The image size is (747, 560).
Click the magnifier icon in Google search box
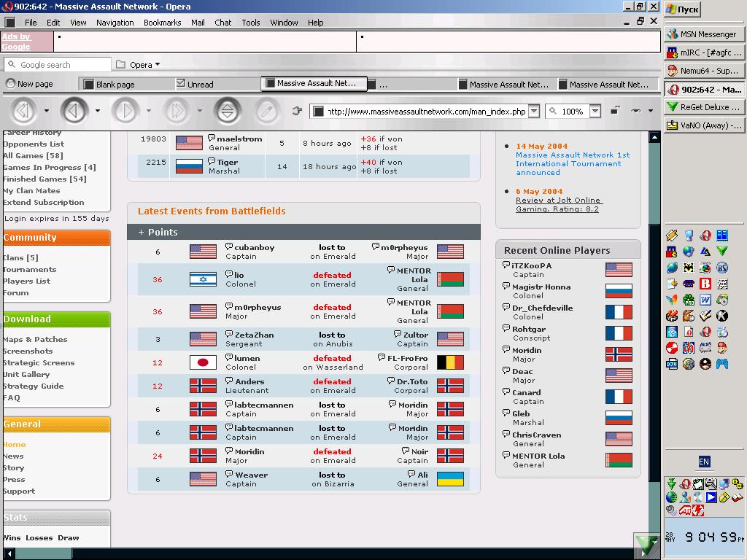pos(12,64)
